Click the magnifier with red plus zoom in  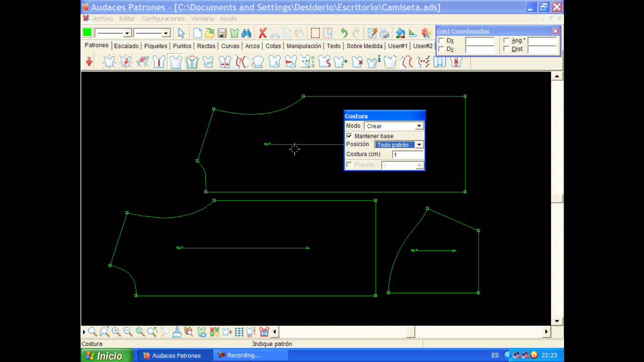(x=116, y=332)
